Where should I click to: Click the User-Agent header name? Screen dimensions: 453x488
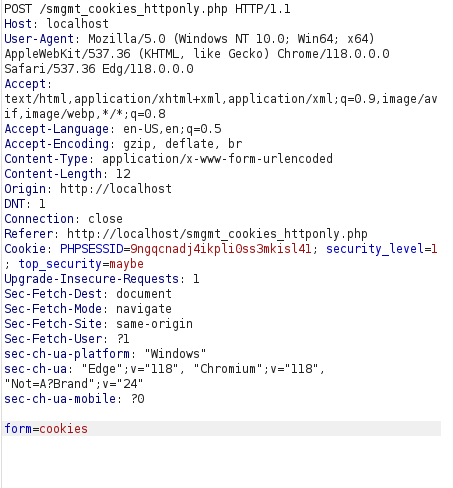coord(39,39)
